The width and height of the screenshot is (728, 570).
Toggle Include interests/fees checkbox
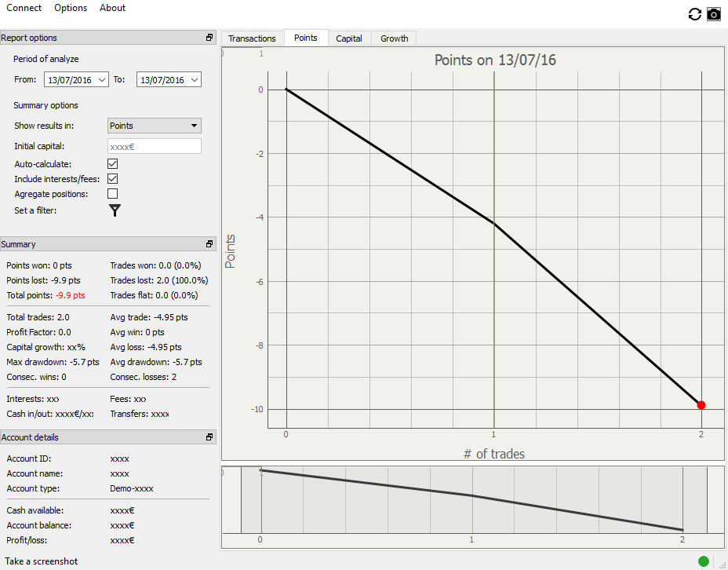[x=112, y=179]
